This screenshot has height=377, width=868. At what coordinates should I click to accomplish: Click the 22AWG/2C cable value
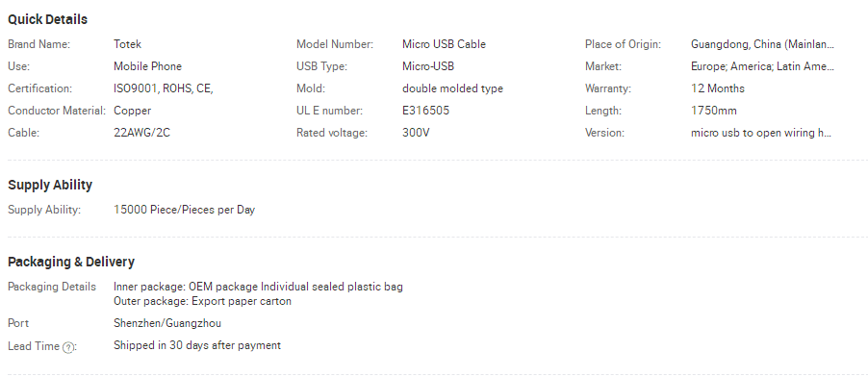click(x=141, y=133)
